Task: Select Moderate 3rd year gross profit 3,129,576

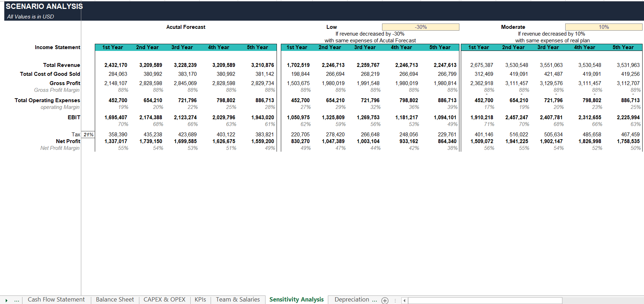Action: (x=551, y=83)
